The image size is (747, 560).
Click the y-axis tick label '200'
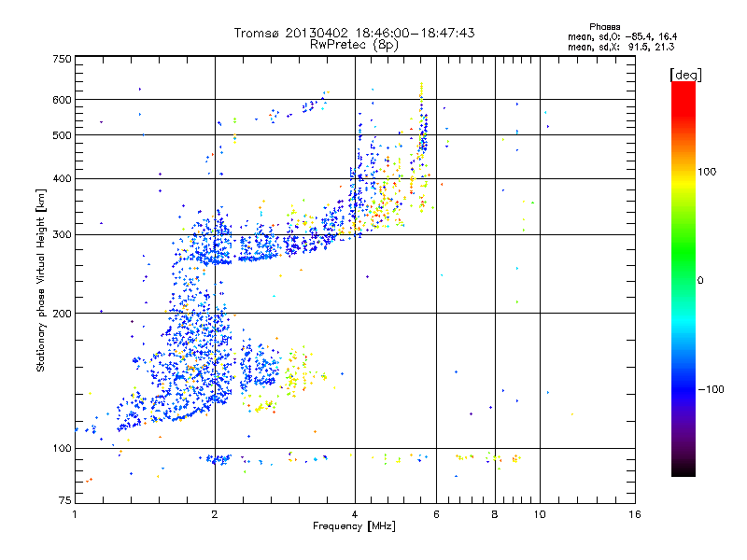[62, 314]
